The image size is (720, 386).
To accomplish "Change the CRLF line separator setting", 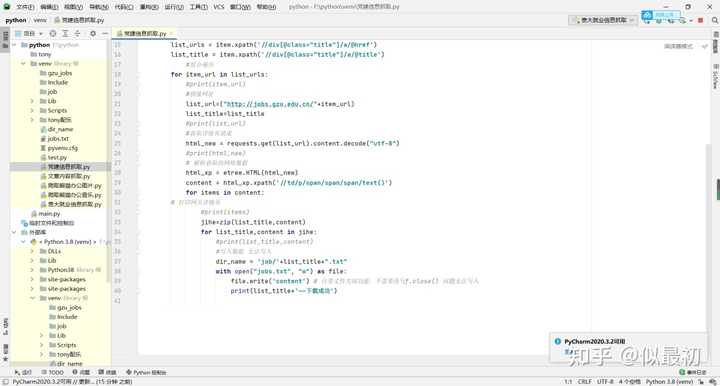I will [x=585, y=382].
